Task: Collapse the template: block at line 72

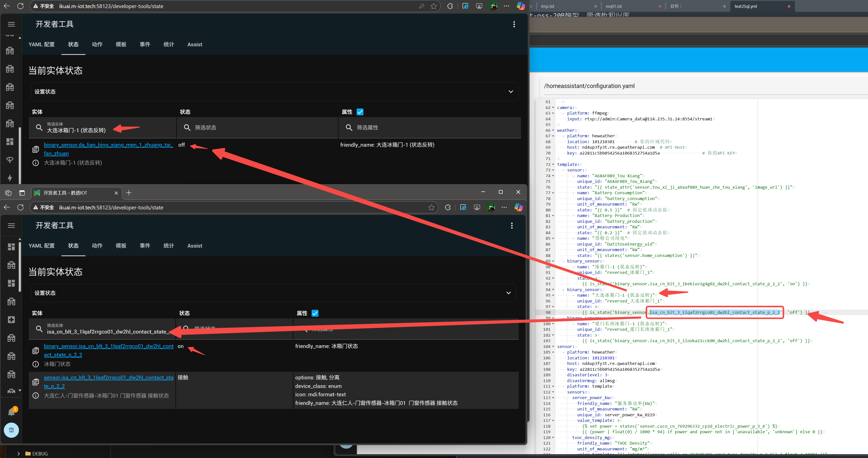Action: [553, 164]
